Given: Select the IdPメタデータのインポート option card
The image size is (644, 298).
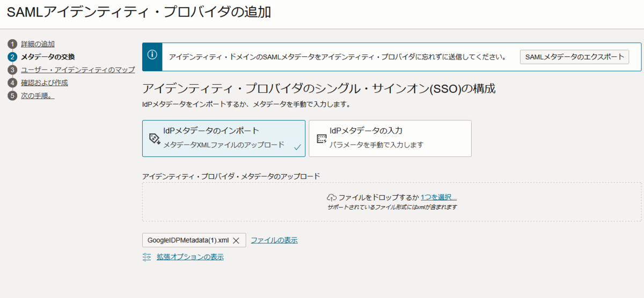Looking at the screenshot, I should pyautogui.click(x=224, y=138).
